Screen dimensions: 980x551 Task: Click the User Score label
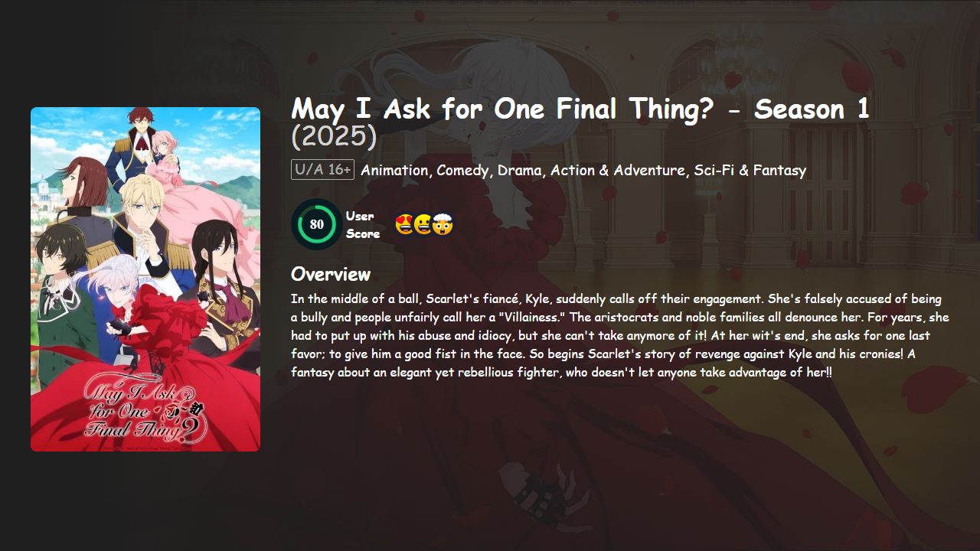click(361, 224)
